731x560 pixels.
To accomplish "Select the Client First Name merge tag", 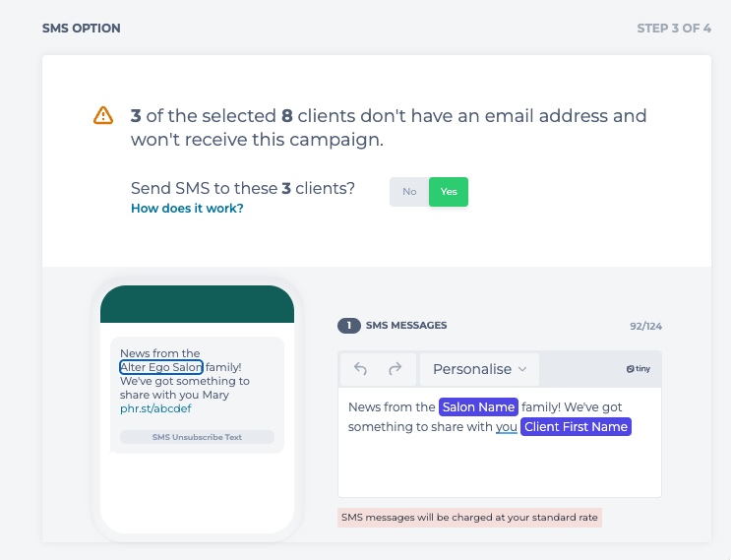I will tap(576, 426).
